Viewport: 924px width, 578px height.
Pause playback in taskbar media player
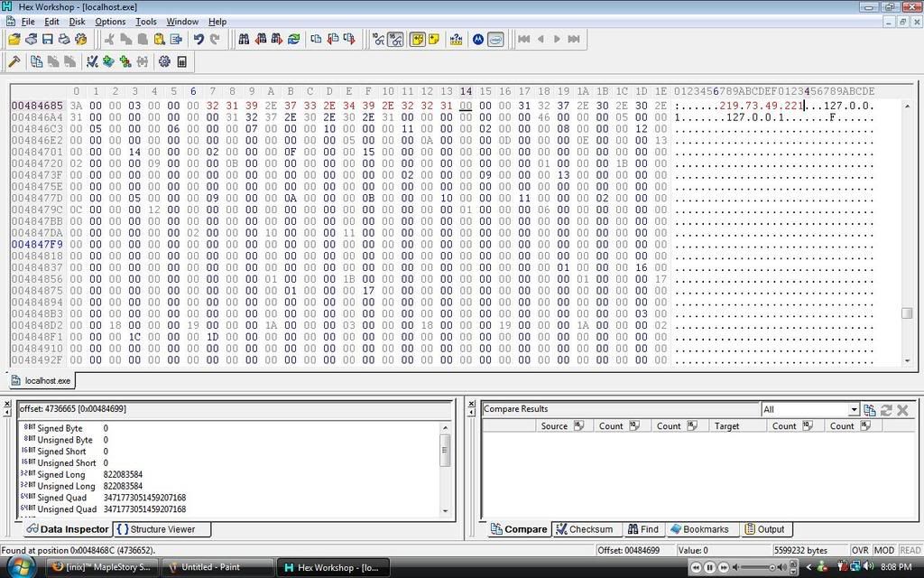709,567
